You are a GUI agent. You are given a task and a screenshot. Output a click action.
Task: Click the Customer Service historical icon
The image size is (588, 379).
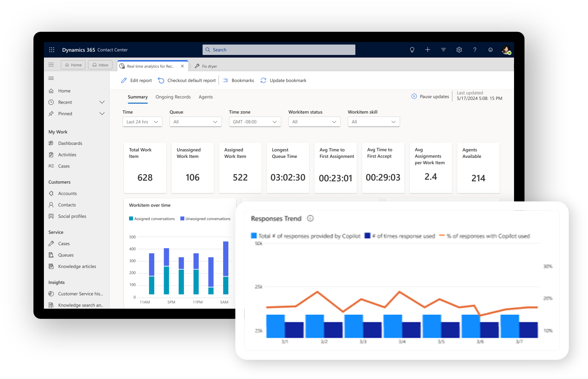[x=51, y=293]
